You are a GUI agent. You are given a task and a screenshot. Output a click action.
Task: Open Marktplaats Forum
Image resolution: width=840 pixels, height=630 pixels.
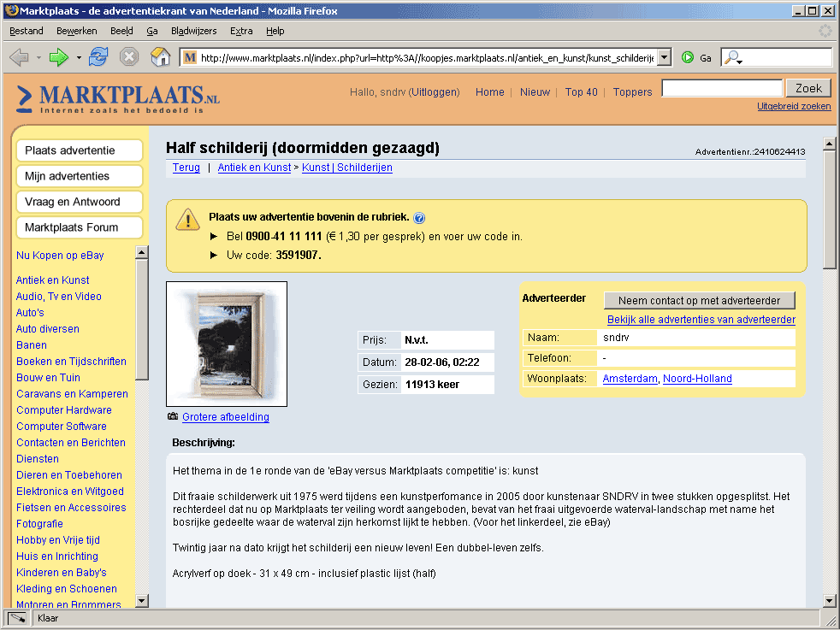coord(80,227)
